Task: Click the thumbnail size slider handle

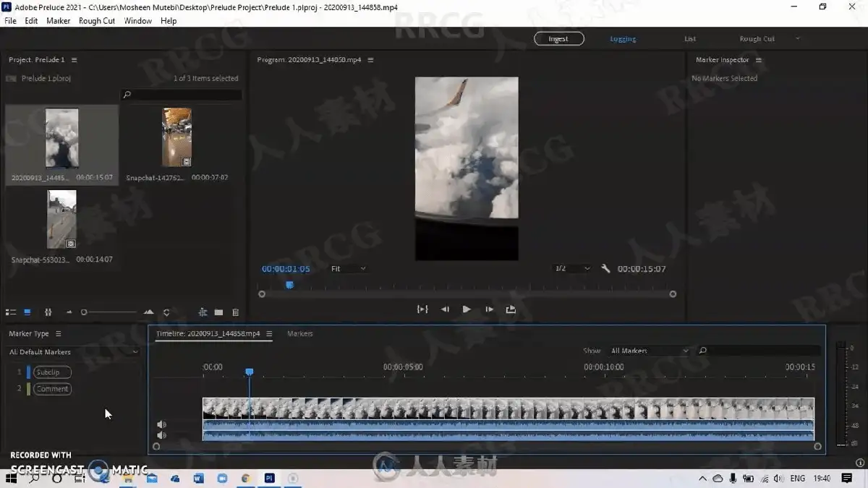Action: (x=84, y=312)
